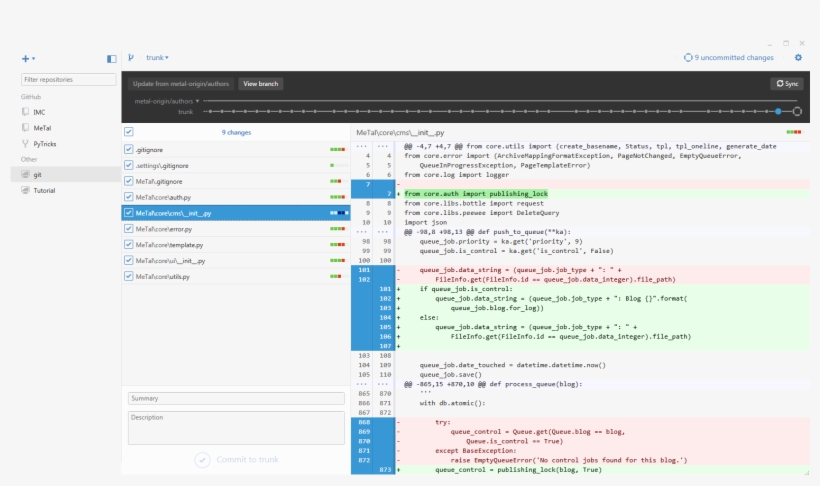Click Update from metal-origin/authors button
The image size is (820, 486).
181,84
